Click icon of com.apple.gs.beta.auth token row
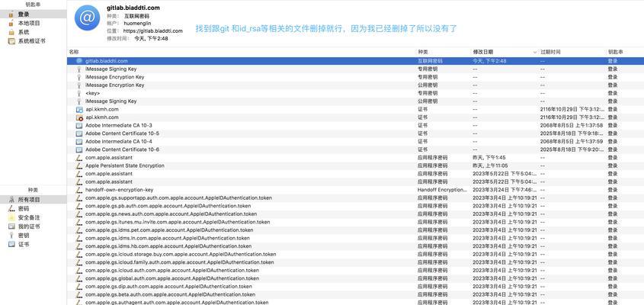Screen dimensions: 644x305 79,295
